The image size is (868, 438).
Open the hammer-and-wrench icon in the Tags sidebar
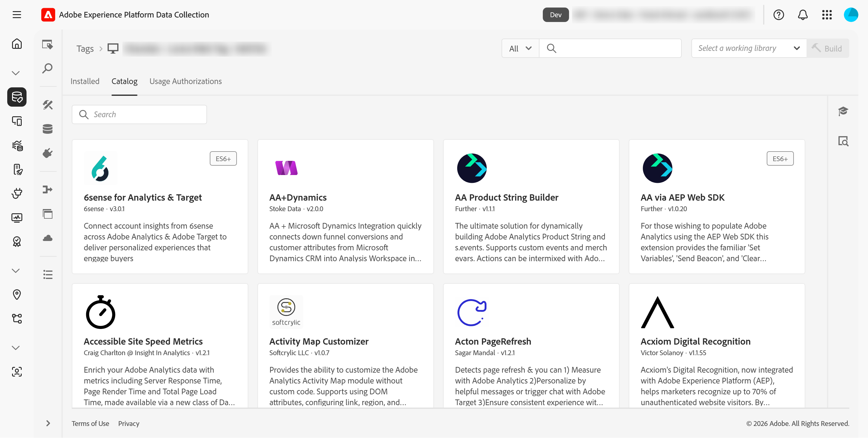(48, 105)
